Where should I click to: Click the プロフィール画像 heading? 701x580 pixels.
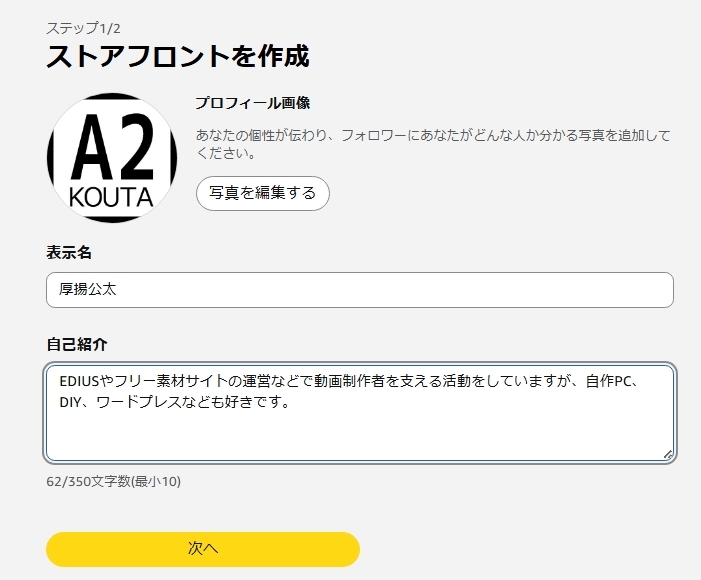(253, 103)
